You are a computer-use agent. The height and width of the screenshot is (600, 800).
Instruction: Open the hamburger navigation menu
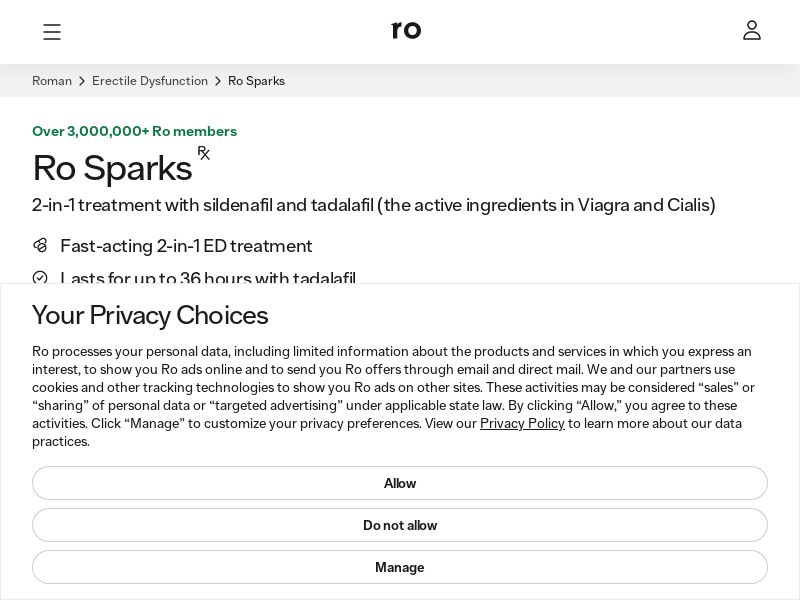52,32
